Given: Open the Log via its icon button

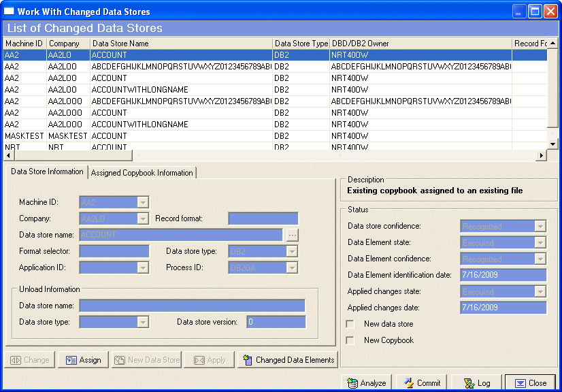Looking at the screenshot, I should point(467,382).
